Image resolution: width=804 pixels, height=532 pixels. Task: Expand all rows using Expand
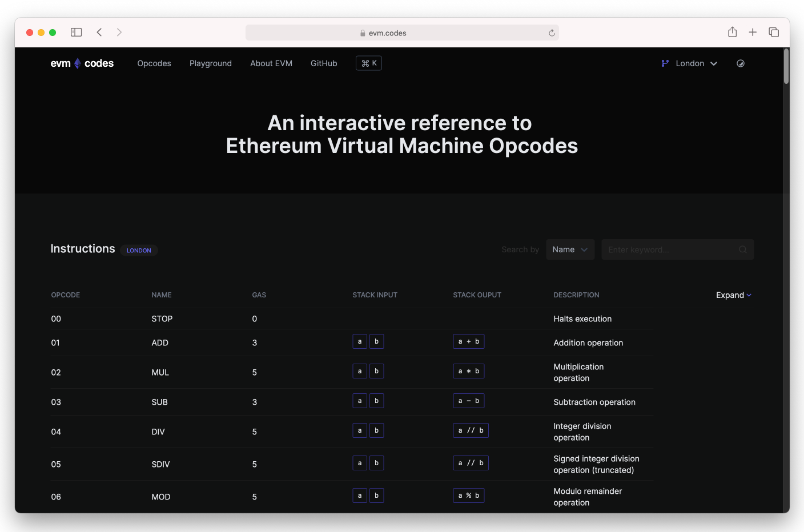[x=734, y=295]
